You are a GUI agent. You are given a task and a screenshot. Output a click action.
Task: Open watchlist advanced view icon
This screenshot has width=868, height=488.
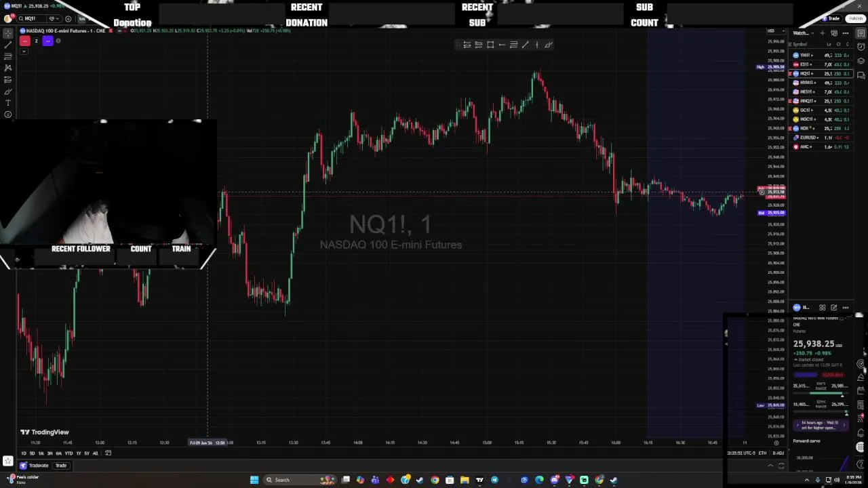pyautogui.click(x=834, y=33)
